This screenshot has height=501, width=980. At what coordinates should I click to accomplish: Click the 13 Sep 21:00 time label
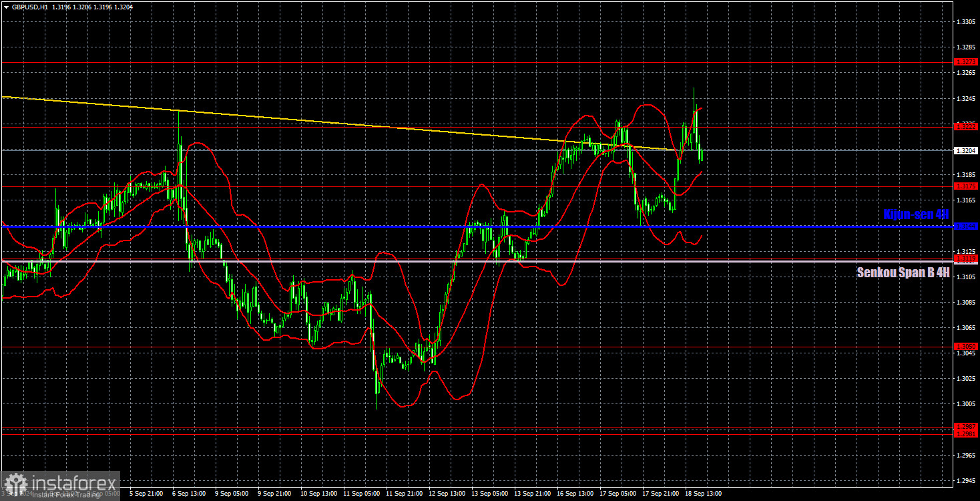[532, 494]
